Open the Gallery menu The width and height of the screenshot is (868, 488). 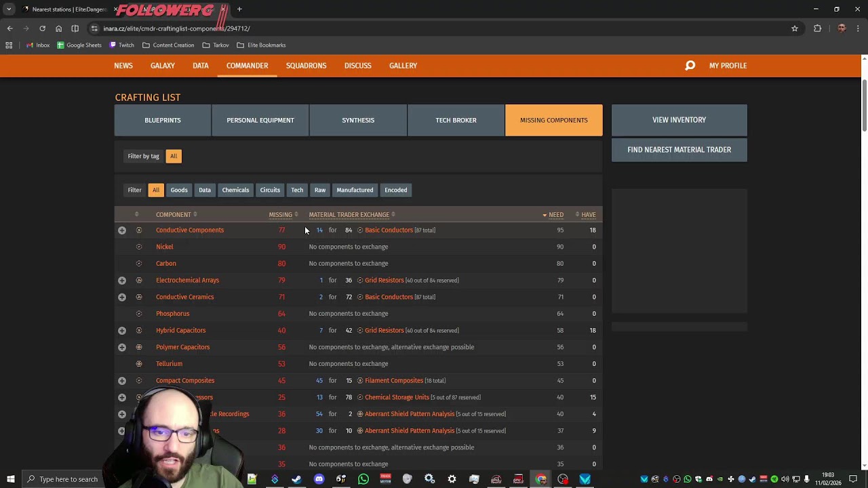click(403, 66)
